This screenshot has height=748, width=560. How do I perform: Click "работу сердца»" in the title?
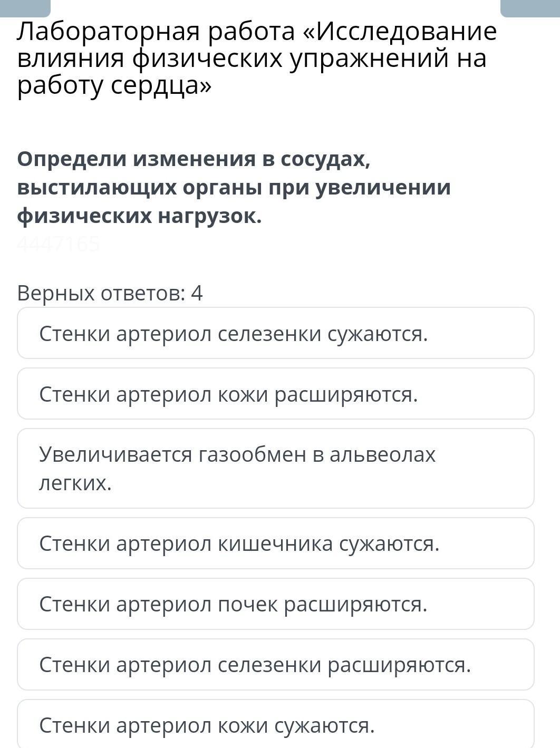[114, 85]
